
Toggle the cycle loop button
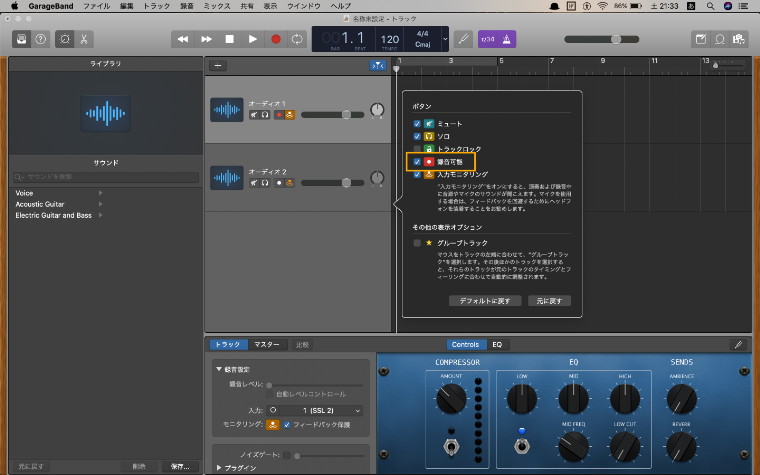[297, 39]
